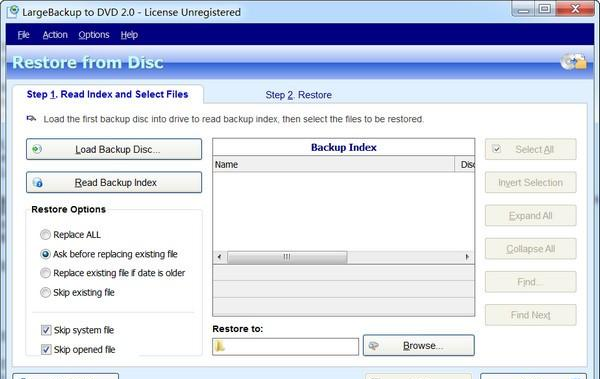Image resolution: width=600 pixels, height=379 pixels.
Task: Open the Help menu
Action: (129, 35)
